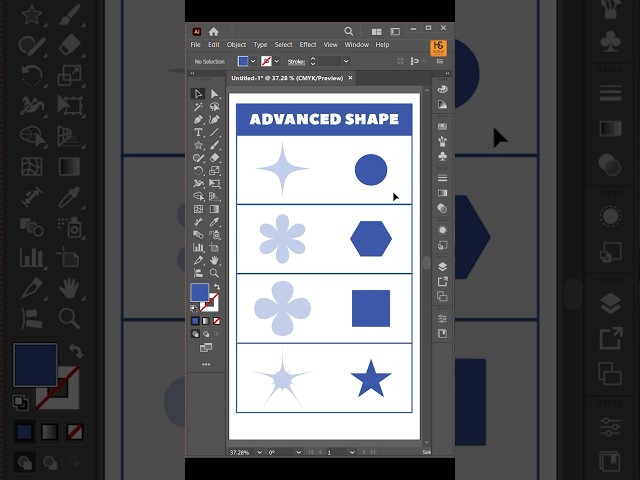Viewport: 640px width, 480px height.
Task: Click the large fill color swatch in toolbar
Action: pyautogui.click(x=200, y=292)
